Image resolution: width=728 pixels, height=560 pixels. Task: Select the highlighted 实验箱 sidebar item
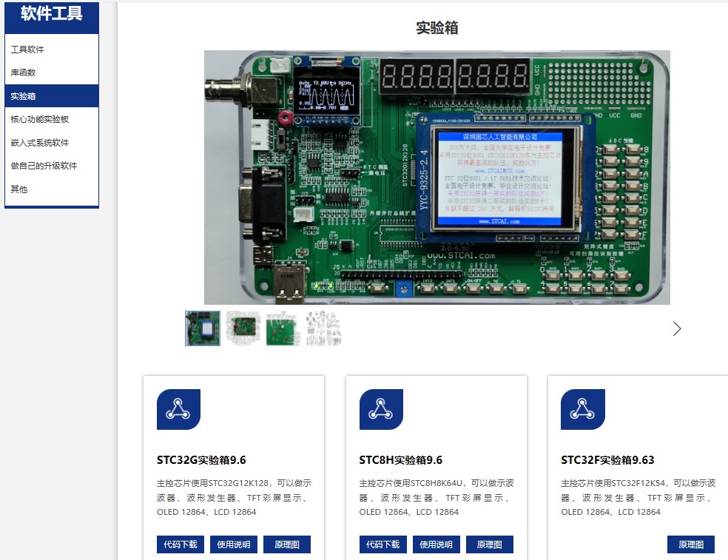(52, 96)
